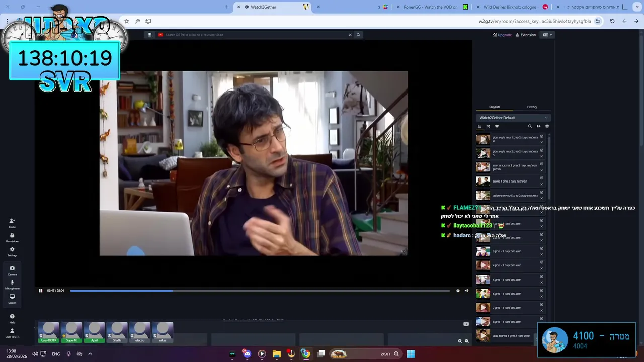
Task: Click the playlist skip-forward icon
Action: (538, 126)
